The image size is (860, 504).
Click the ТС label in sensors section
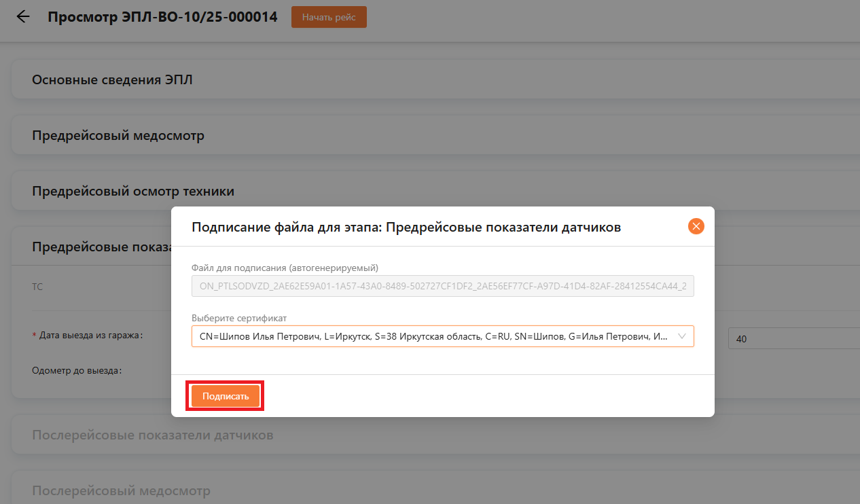(x=37, y=287)
